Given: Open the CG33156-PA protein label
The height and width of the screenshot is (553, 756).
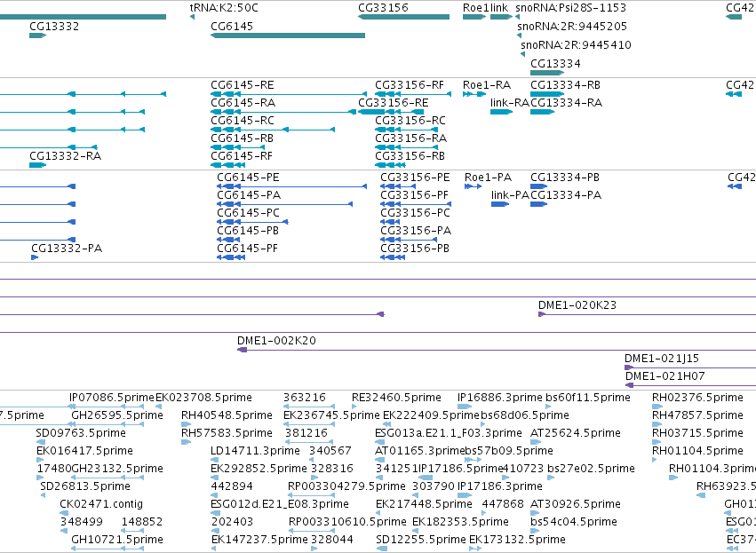Looking at the screenshot, I should pyautogui.click(x=416, y=231).
